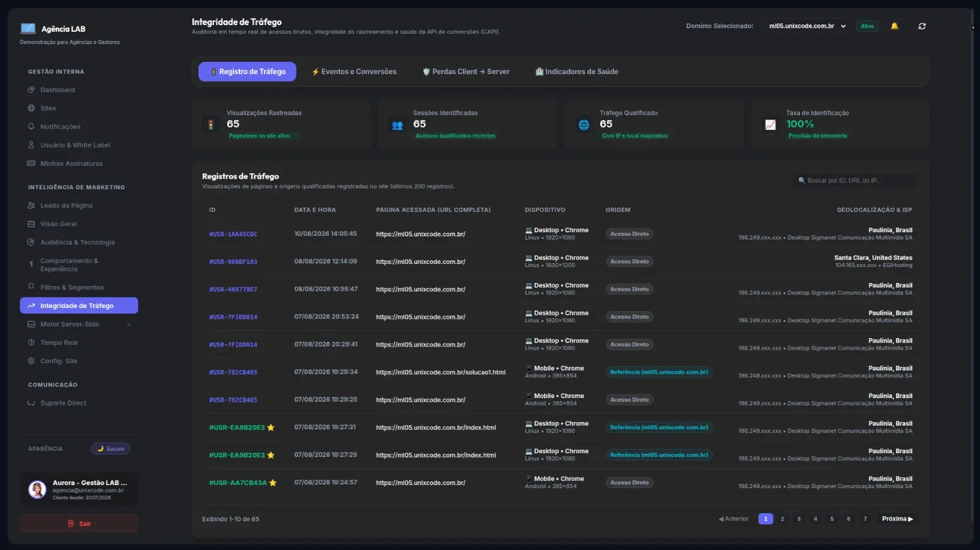Open Filtros & Segmentos in the sidebar
The width and height of the screenshot is (980, 550).
[x=79, y=287]
